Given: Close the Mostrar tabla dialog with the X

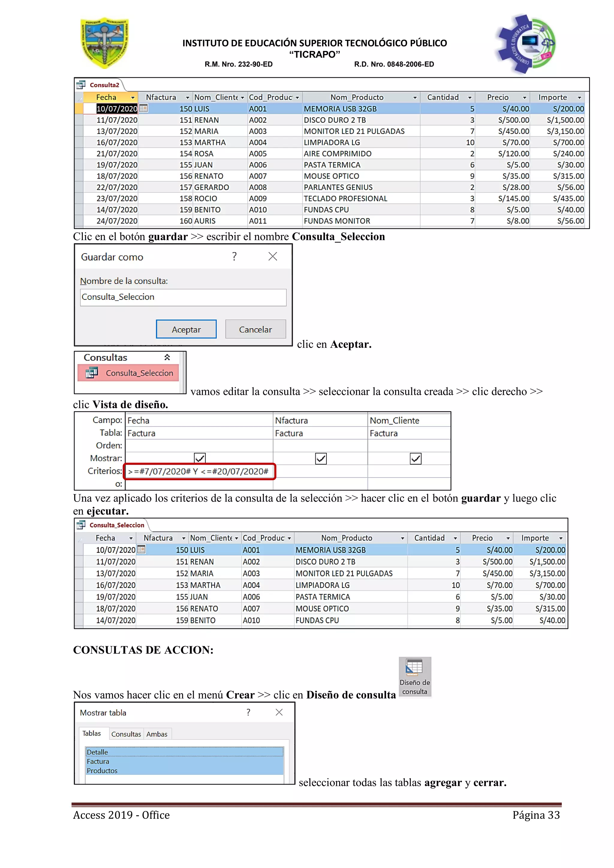Looking at the screenshot, I should (279, 712).
